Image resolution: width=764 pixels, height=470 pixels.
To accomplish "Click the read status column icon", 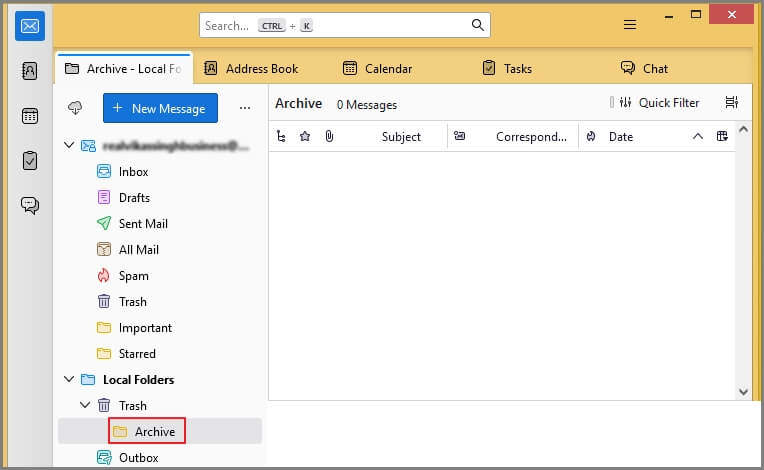I will coord(459,136).
